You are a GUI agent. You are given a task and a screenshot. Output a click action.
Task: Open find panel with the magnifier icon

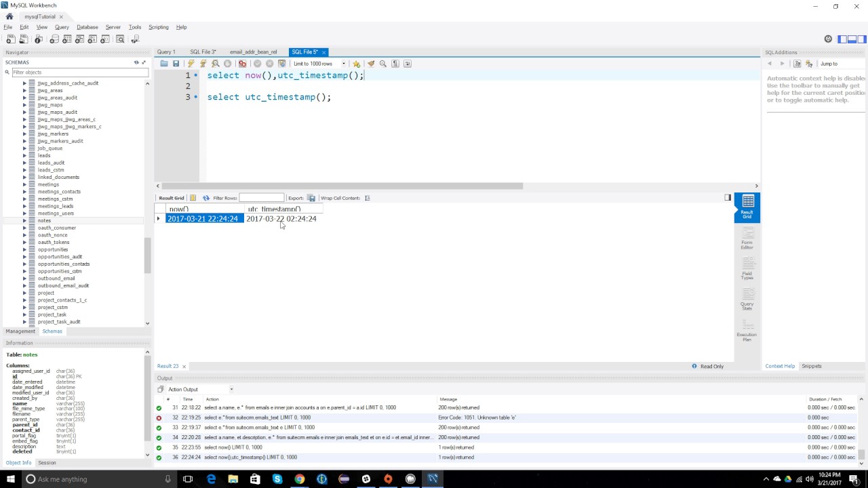coord(383,64)
